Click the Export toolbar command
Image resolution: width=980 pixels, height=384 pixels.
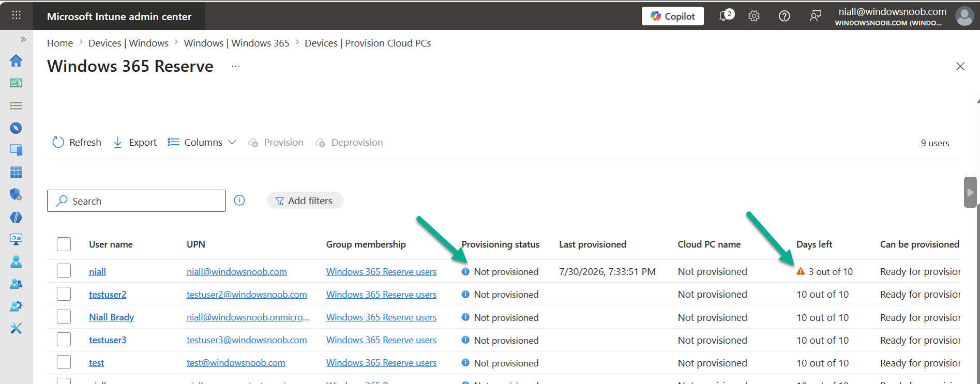(135, 142)
